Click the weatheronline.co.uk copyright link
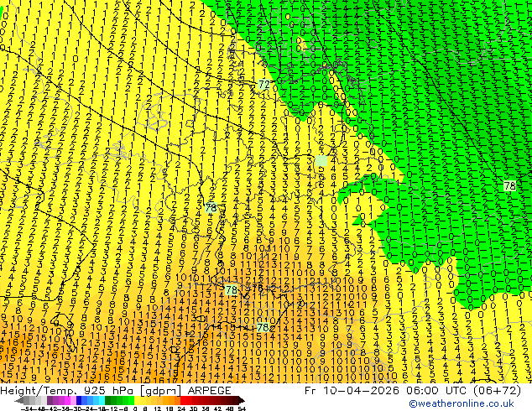Viewport: 532px width, 411px height. [x=462, y=403]
